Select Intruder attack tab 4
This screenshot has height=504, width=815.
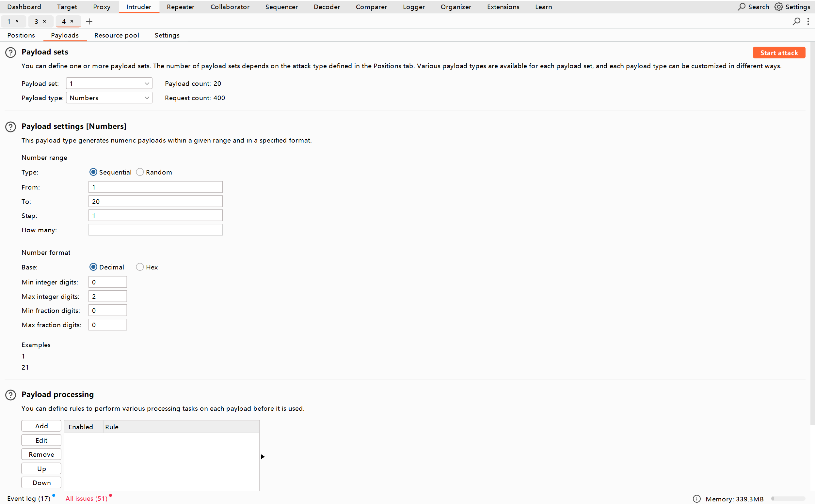[64, 21]
